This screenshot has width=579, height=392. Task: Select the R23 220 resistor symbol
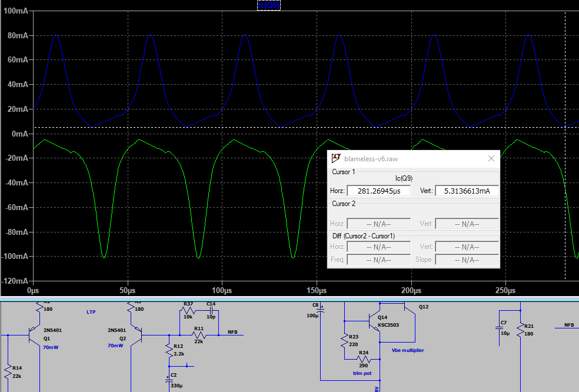coord(345,341)
